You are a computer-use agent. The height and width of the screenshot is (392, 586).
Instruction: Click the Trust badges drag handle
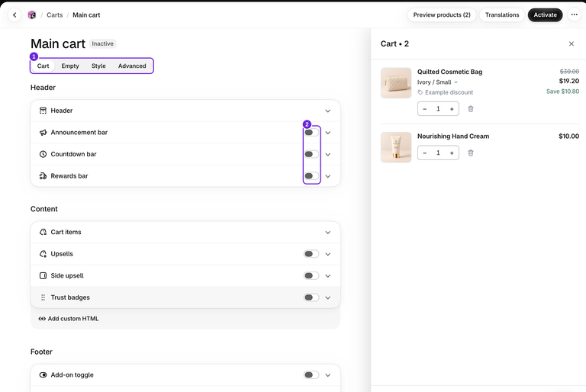click(43, 297)
